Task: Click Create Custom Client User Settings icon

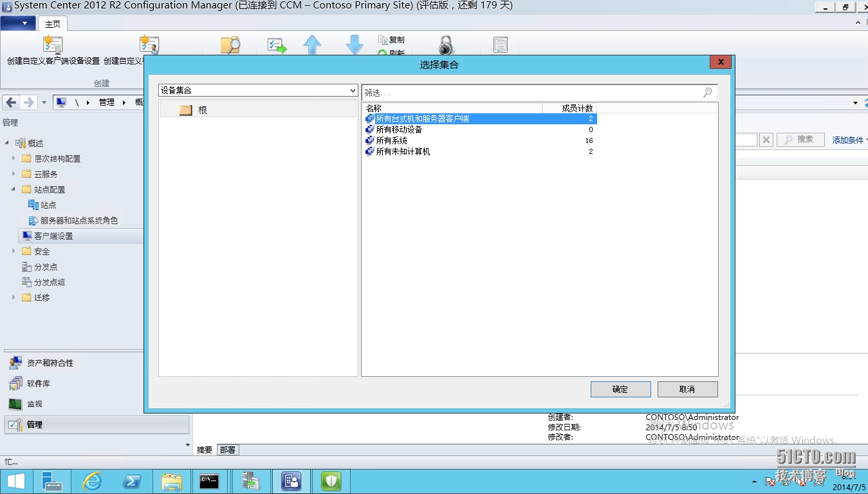Action: pyautogui.click(x=149, y=45)
